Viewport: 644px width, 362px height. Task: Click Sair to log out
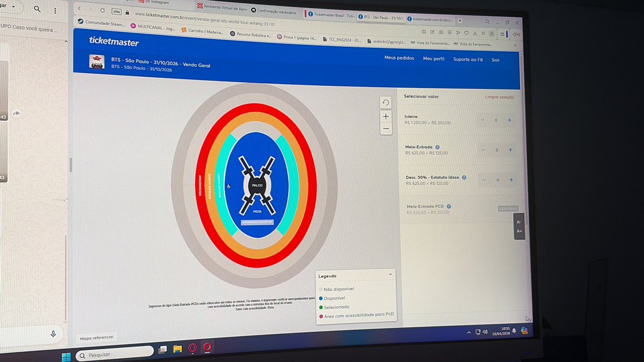[x=495, y=60]
